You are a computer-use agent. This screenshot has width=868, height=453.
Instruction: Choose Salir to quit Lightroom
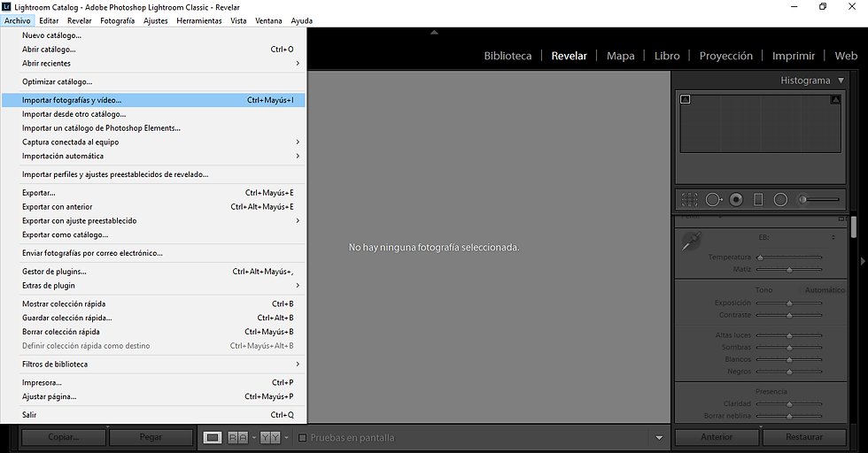pos(153,415)
